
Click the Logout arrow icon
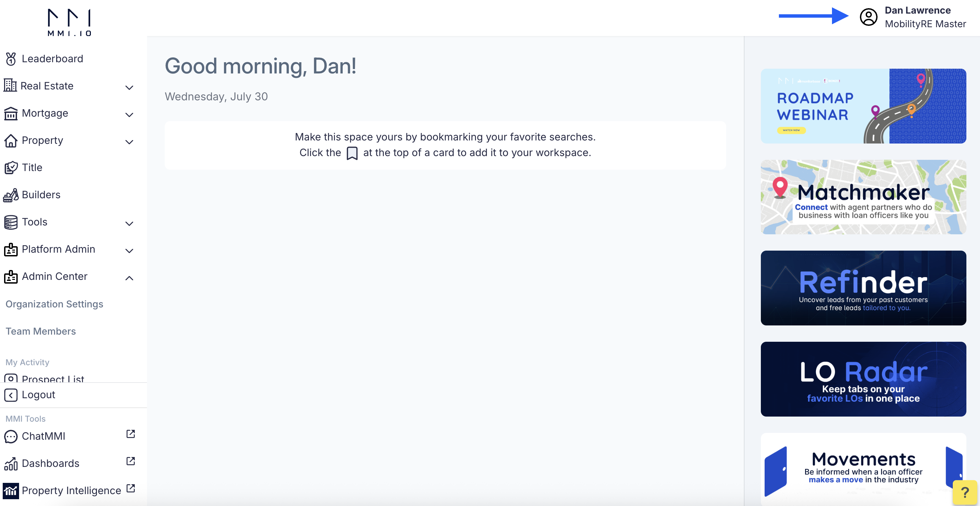pyautogui.click(x=11, y=395)
